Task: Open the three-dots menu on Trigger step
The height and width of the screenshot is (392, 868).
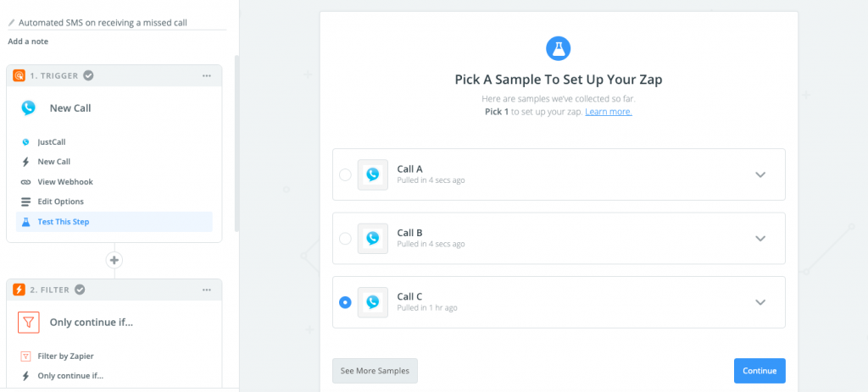Action: coord(207,75)
